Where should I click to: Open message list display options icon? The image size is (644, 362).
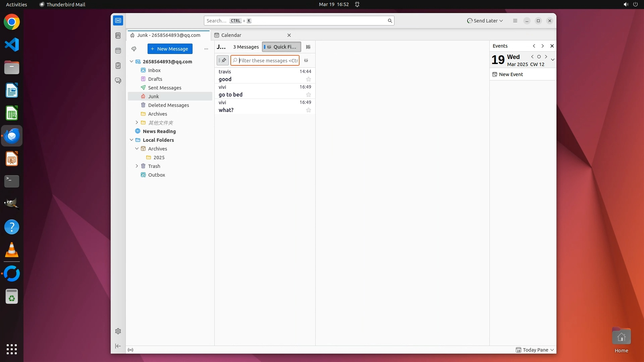308,47
